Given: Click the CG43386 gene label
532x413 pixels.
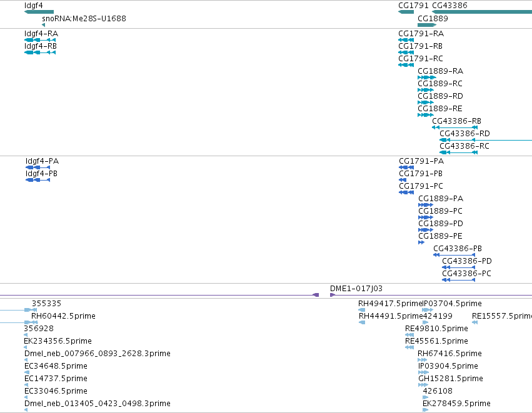Looking at the screenshot, I should click(449, 6).
